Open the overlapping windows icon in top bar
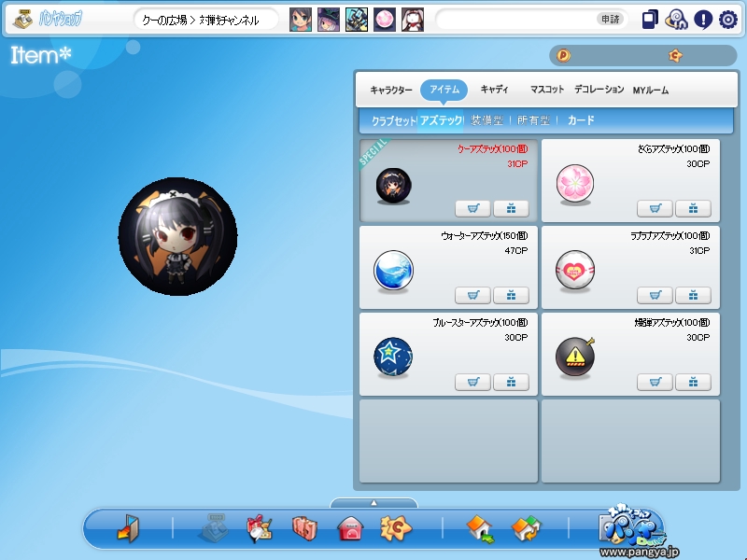The width and height of the screenshot is (747, 560). tap(650, 20)
